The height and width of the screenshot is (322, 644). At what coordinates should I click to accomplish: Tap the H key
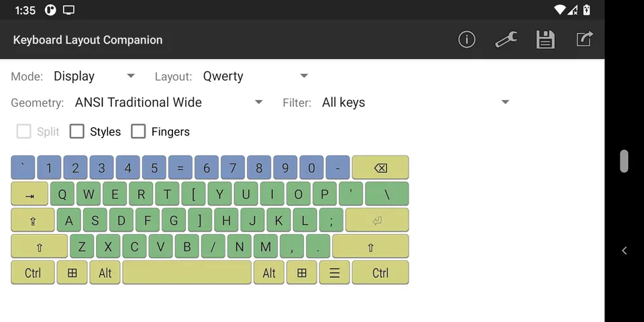226,220
